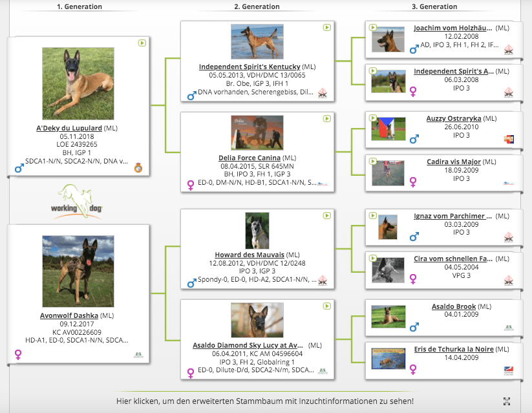Click play arrow icon on Joachim vom Holzhäu card
This screenshot has height=413, width=532.
pyautogui.click(x=372, y=28)
